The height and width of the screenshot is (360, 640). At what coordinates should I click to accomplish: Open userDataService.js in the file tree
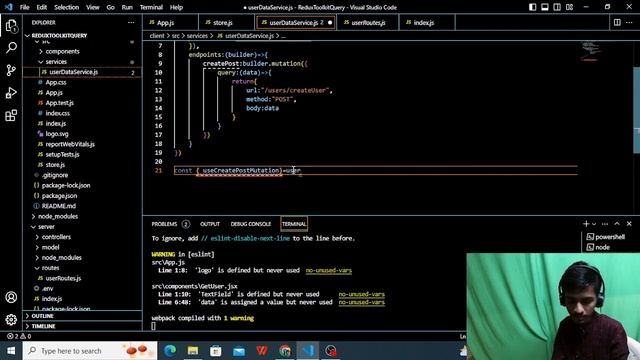click(73, 72)
